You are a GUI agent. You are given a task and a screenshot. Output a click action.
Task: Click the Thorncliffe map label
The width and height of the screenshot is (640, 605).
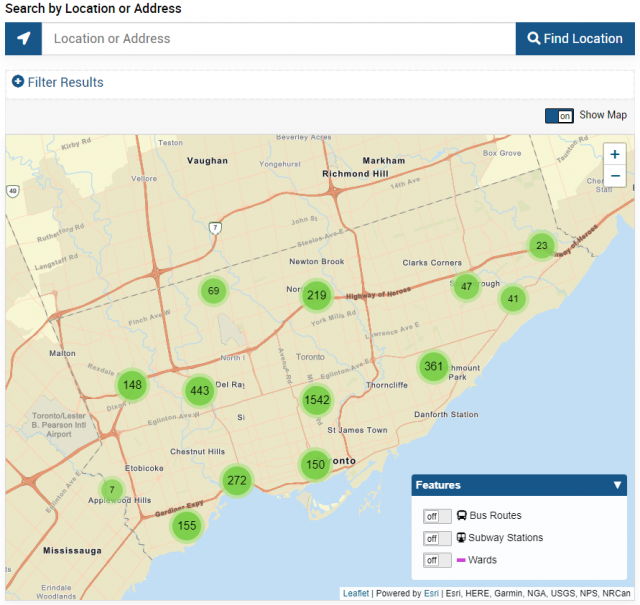coord(387,385)
